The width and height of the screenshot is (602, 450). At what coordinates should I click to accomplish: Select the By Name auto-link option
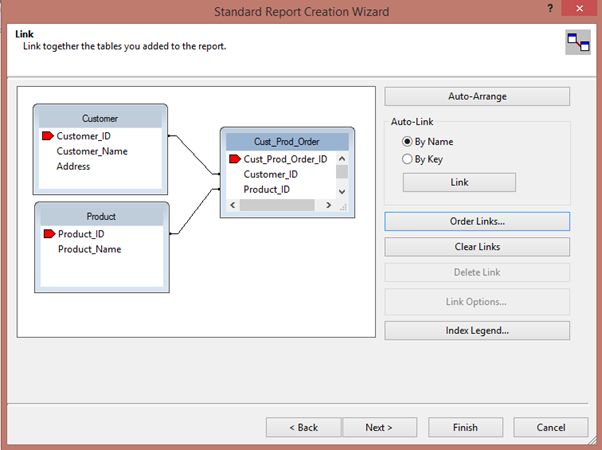tap(427, 142)
